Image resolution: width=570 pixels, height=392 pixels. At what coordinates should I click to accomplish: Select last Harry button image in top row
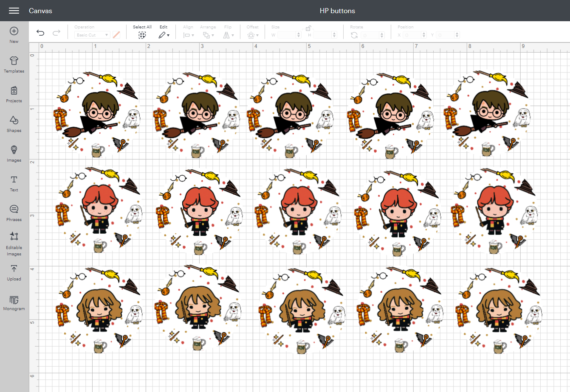click(x=488, y=114)
